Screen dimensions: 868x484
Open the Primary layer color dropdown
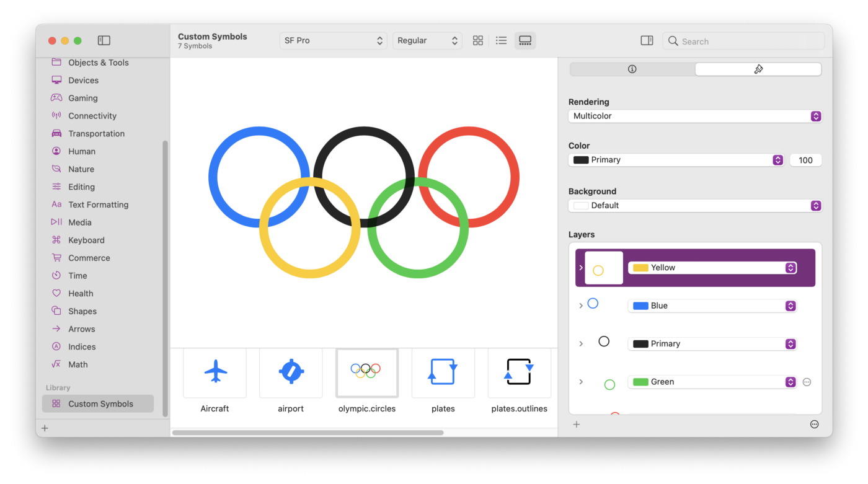click(x=712, y=344)
